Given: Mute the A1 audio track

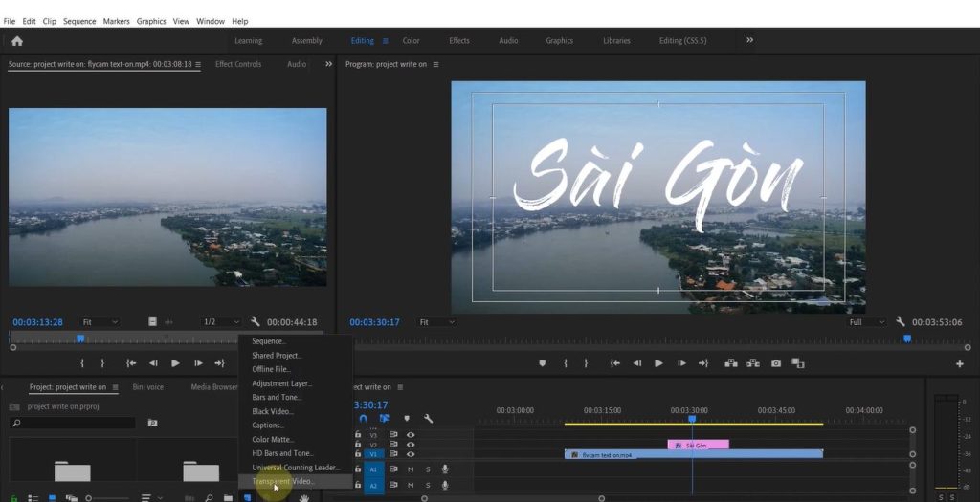Looking at the screenshot, I should click(411, 469).
